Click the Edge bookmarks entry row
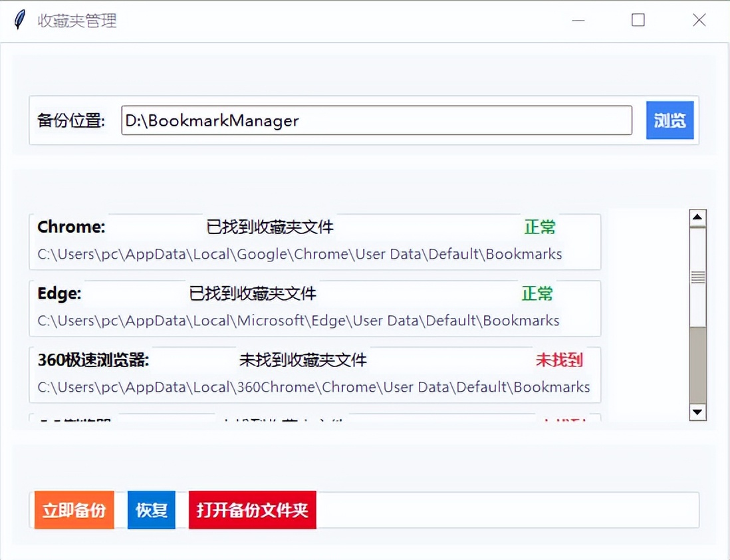 [x=314, y=308]
